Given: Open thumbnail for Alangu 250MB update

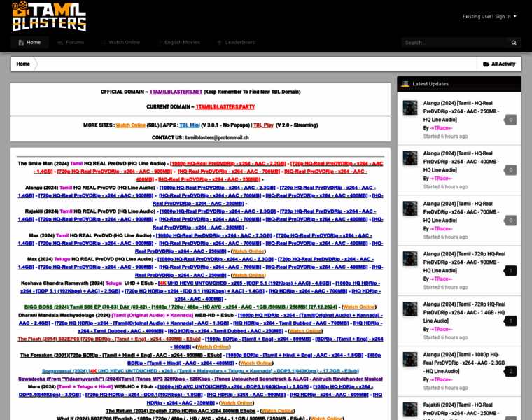Looking at the screenshot, I should (410, 108).
